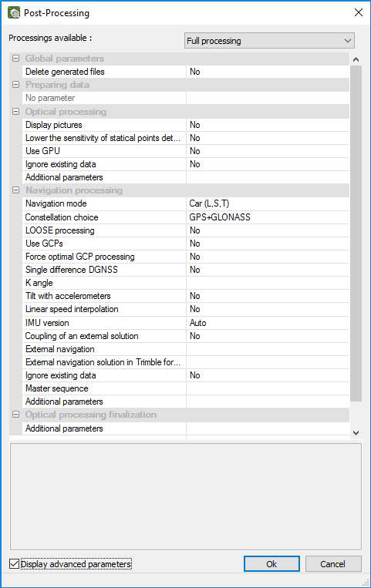Screen dimensions: 371x588
Task: Change Display pictures value
Action: [268, 125]
